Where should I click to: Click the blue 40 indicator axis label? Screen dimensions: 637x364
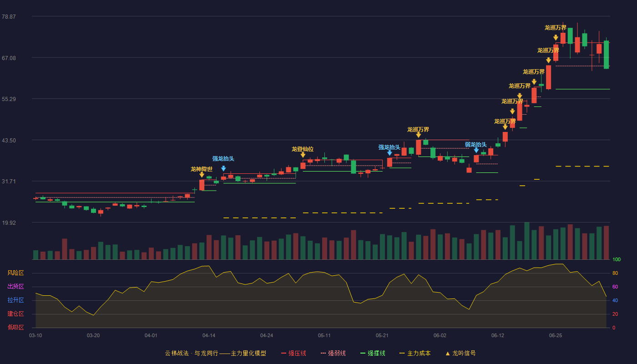click(x=615, y=301)
